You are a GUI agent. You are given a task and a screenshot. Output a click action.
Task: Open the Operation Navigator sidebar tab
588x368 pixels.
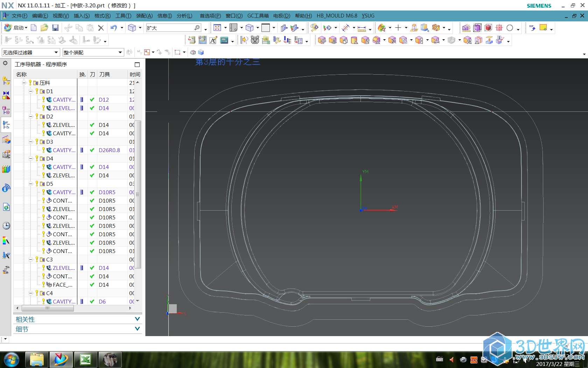point(6,125)
